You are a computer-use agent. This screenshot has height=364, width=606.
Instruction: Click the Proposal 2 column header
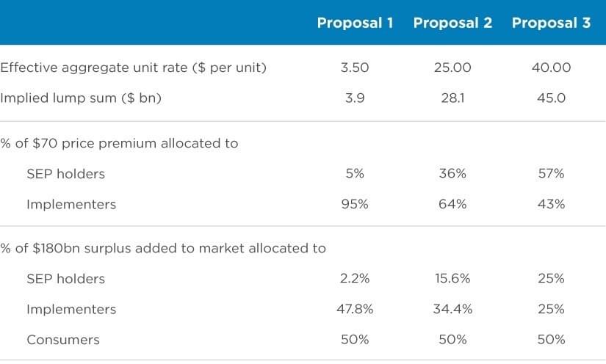point(452,23)
